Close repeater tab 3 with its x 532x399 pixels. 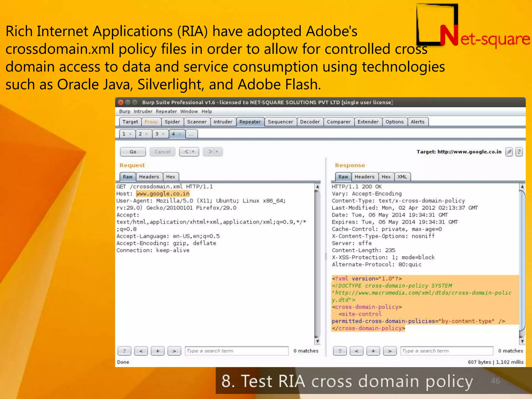coord(163,134)
